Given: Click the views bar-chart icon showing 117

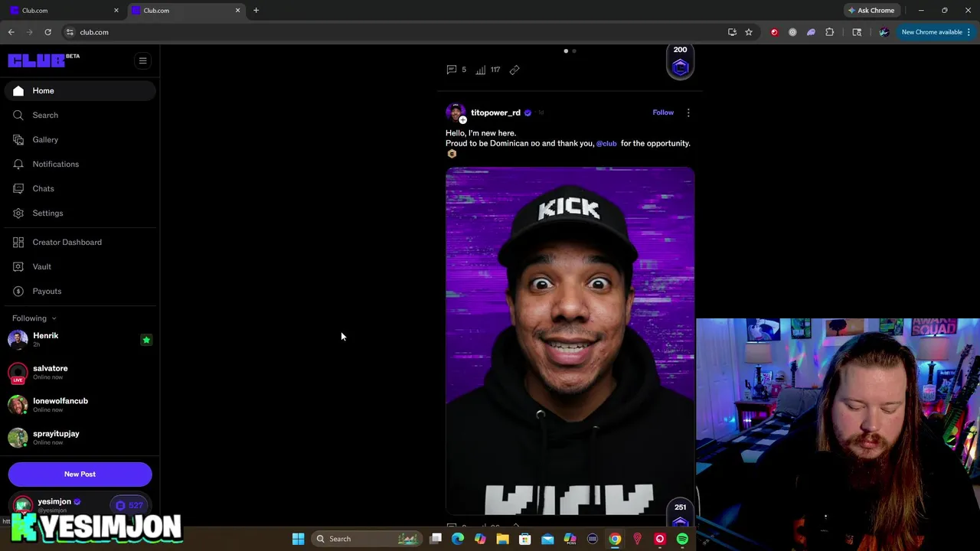Looking at the screenshot, I should click(480, 70).
